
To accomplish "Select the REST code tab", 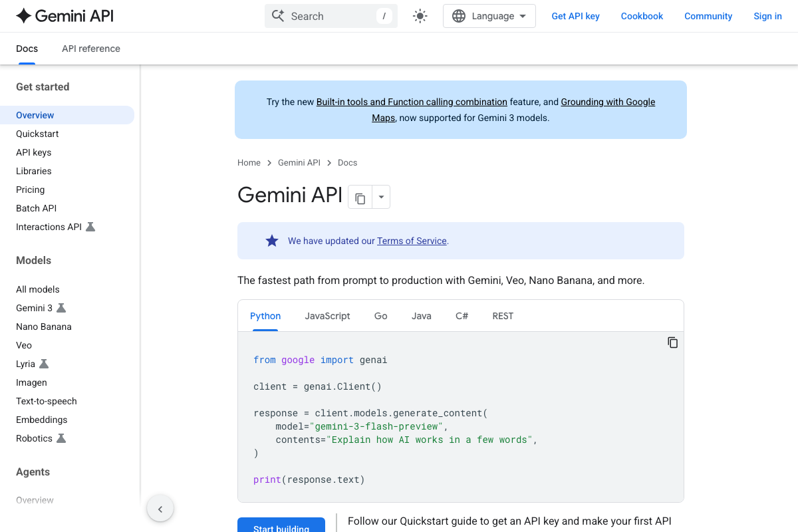I will (x=503, y=316).
